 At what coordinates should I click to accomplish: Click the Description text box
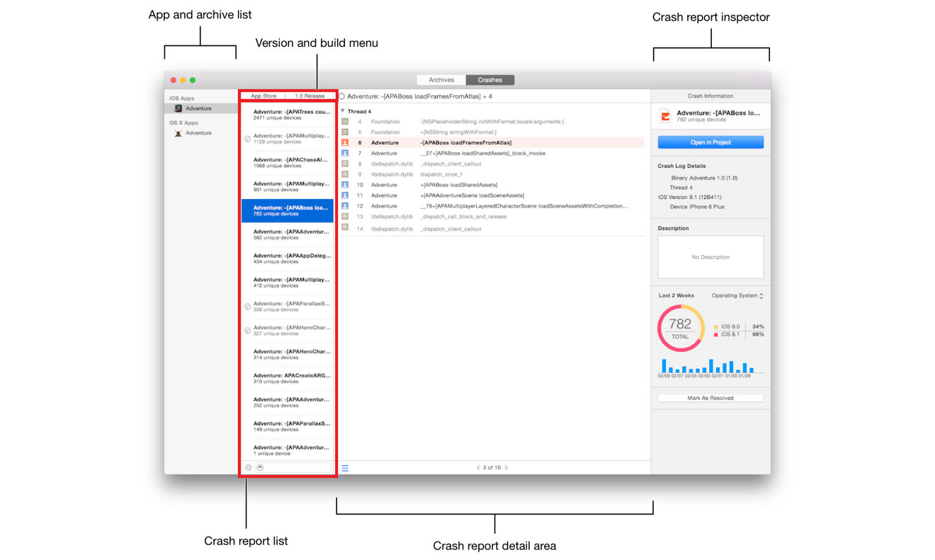coord(710,257)
